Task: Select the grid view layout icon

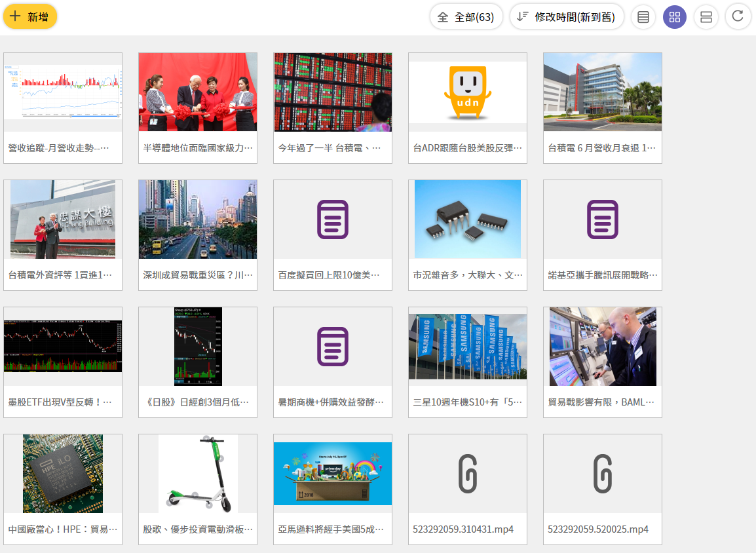Action: pyautogui.click(x=675, y=17)
